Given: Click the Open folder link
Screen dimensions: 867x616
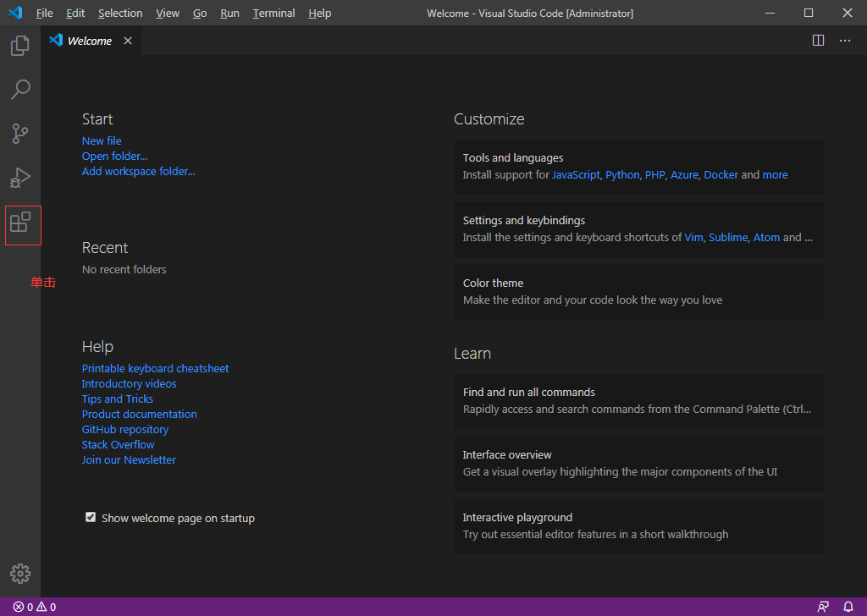Looking at the screenshot, I should click(114, 157).
